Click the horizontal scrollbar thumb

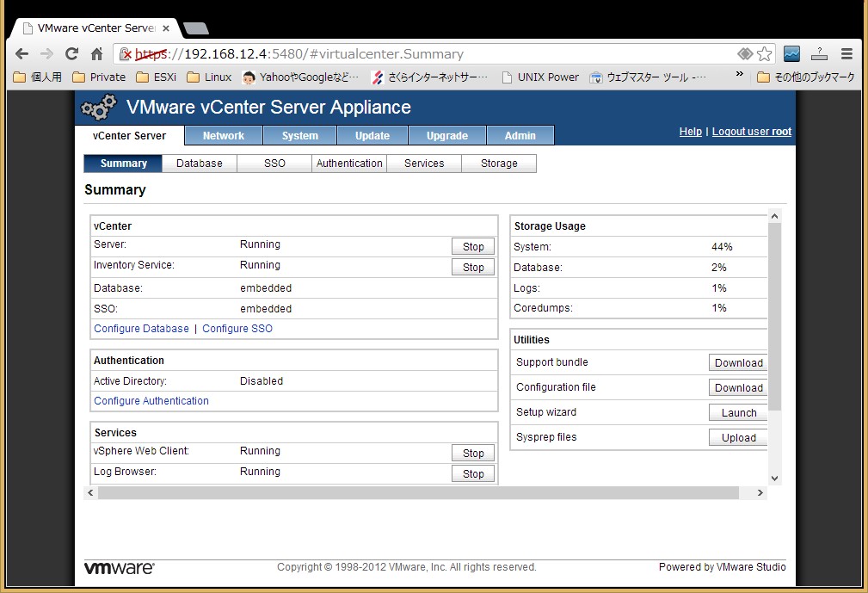click(x=418, y=493)
